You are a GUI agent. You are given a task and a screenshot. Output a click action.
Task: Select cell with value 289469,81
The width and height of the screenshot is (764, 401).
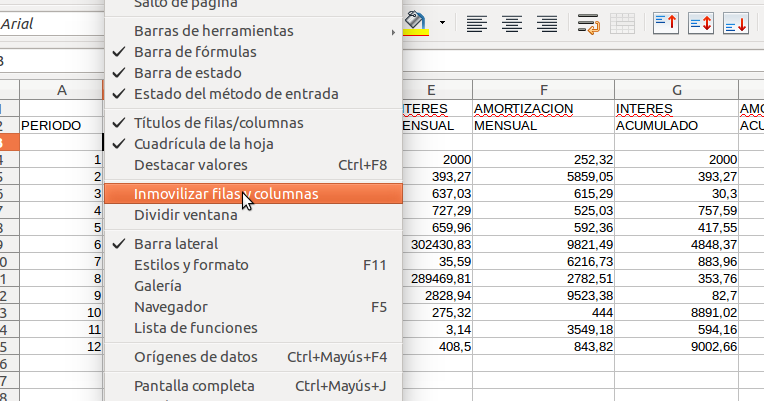[x=437, y=279]
